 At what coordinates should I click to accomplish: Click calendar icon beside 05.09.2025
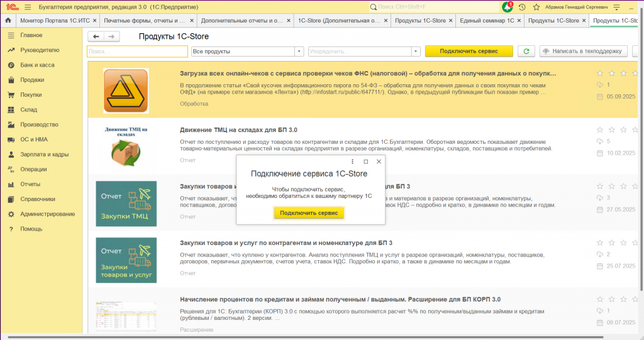click(x=599, y=97)
